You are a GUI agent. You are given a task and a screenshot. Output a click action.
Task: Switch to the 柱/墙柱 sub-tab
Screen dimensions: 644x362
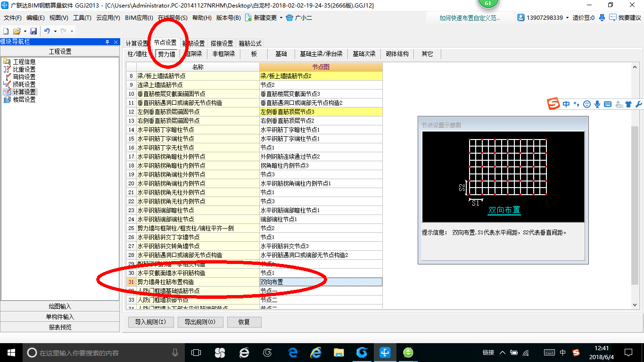[138, 54]
